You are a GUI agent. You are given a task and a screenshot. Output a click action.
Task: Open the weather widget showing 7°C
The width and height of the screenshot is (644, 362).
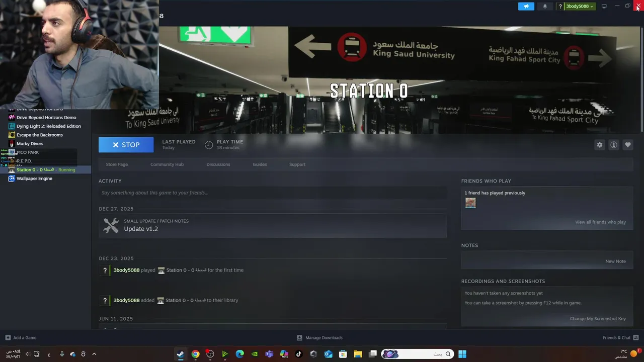pos(627,354)
